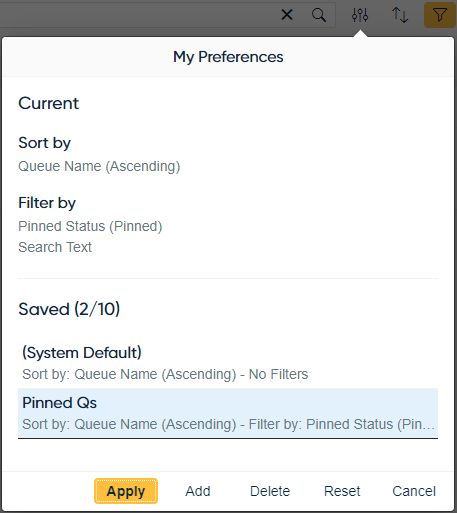Open the sort arrows icon
Viewport: 457px width, 513px height.
[400, 15]
